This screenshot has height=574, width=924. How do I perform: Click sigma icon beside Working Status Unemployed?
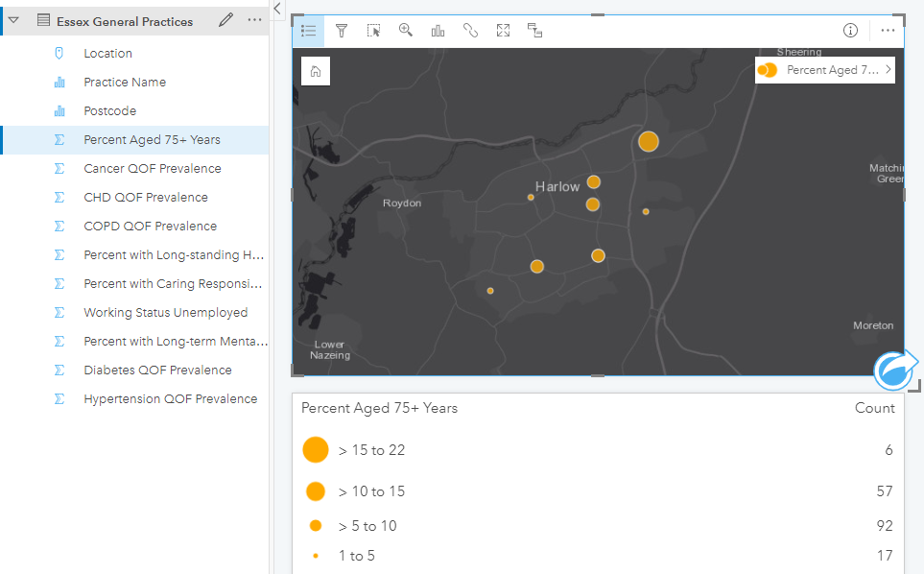(x=59, y=312)
